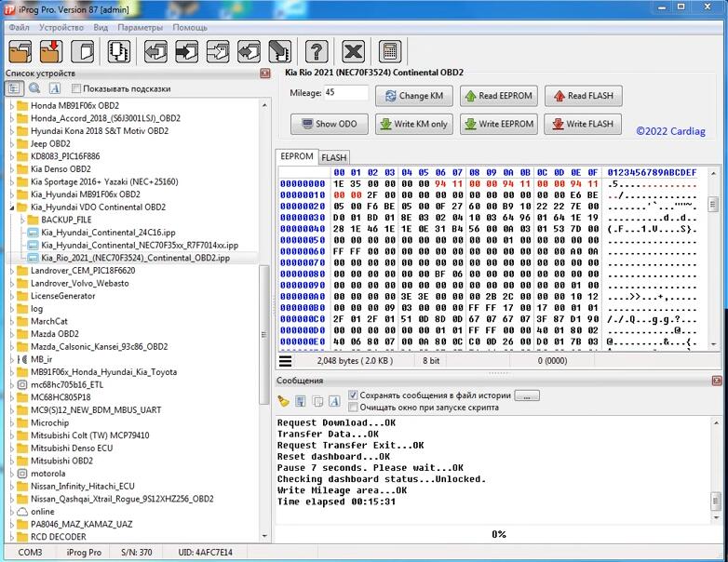The width and height of the screenshot is (728, 562).
Task: Click the save messages icon
Action: (x=301, y=401)
